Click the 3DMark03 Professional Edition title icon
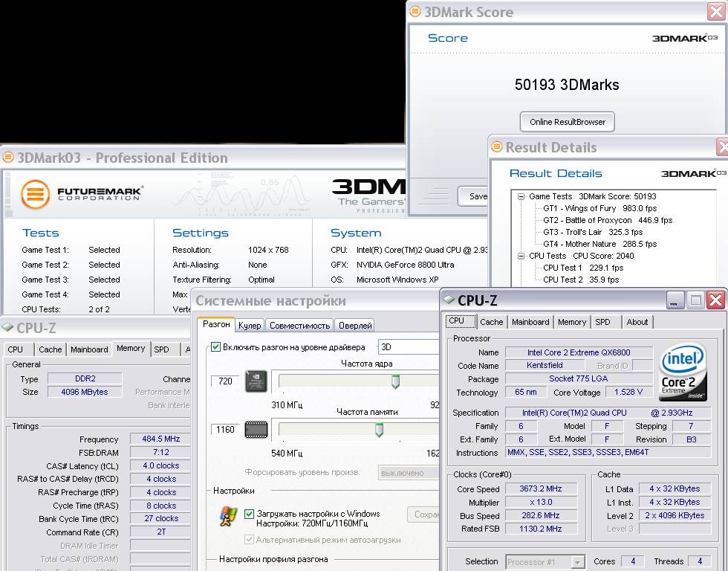Viewport: 728px width, 571px height. [8, 158]
